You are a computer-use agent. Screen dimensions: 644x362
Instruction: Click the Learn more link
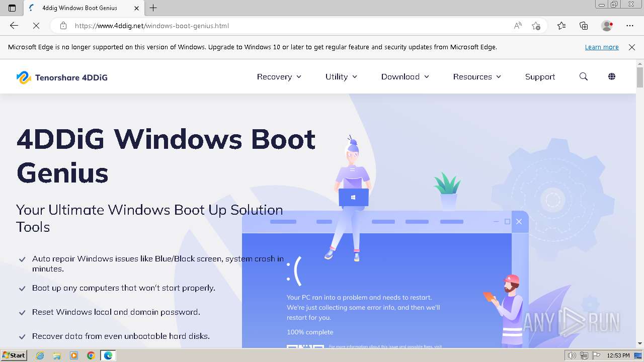point(602,47)
